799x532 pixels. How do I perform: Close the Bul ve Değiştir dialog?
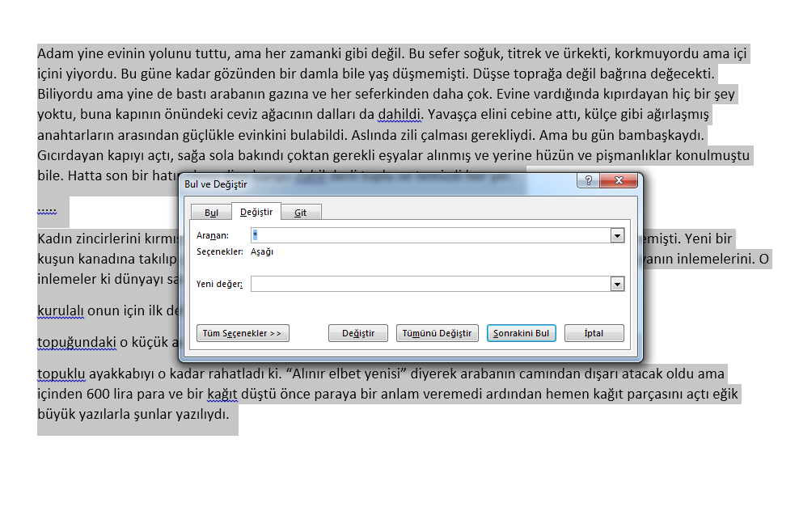click(619, 180)
